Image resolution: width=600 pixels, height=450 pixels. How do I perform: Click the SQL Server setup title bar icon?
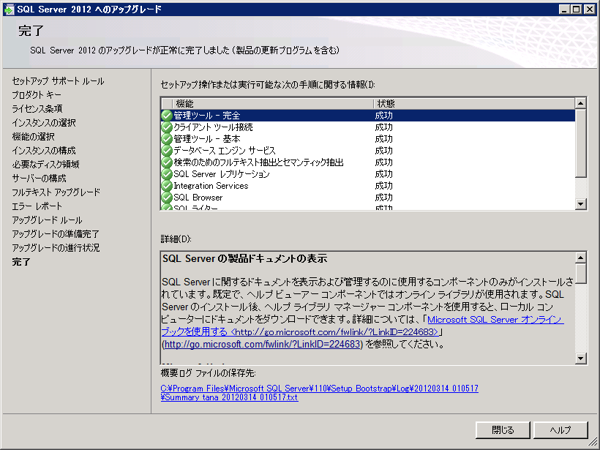coord(8,9)
